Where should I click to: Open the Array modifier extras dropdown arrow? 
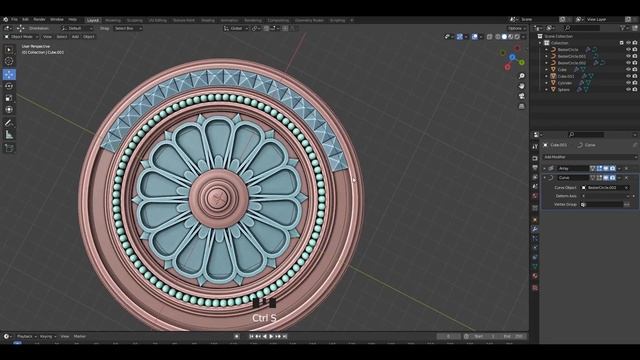pos(620,168)
